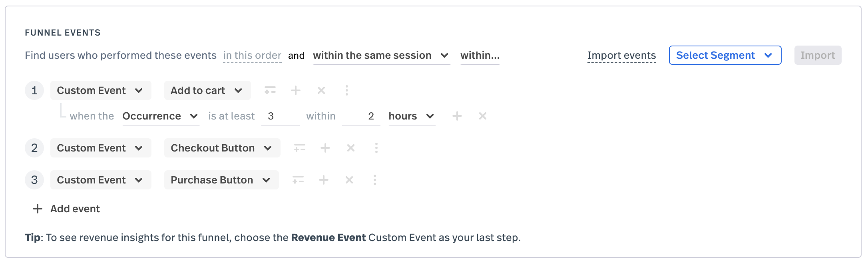
Task: Open more options for step 1
Action: (x=347, y=90)
